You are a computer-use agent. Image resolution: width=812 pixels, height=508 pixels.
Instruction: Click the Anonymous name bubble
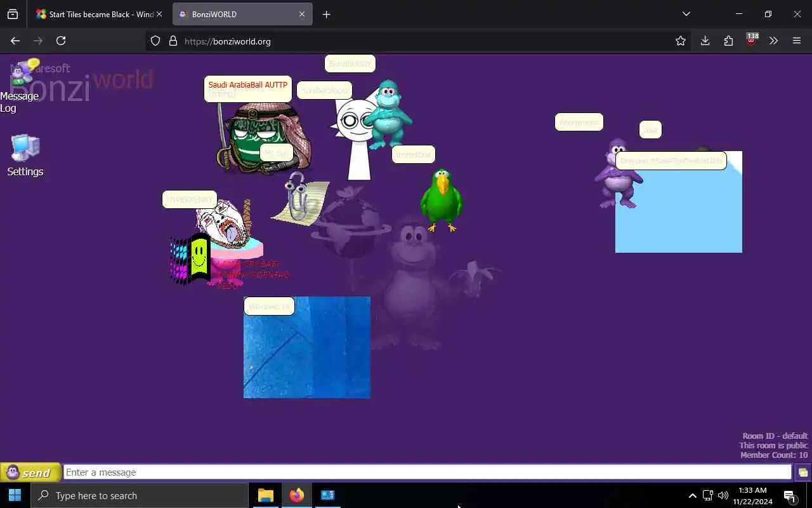click(579, 122)
